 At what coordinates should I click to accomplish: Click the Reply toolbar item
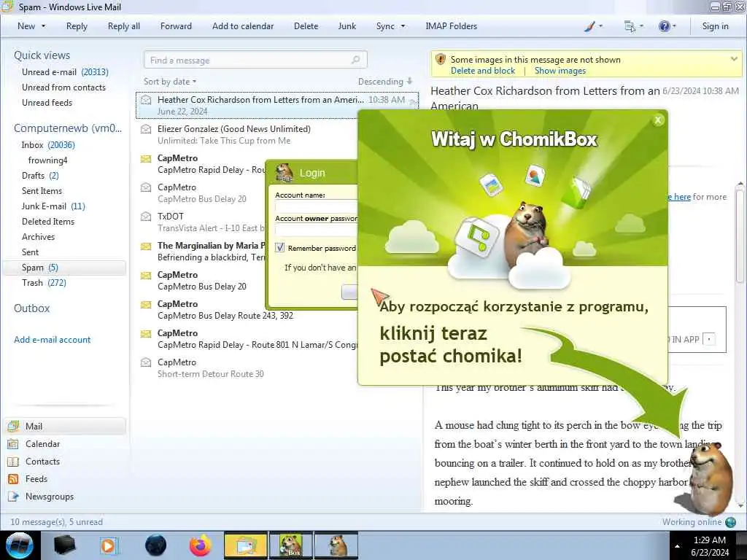coord(77,26)
